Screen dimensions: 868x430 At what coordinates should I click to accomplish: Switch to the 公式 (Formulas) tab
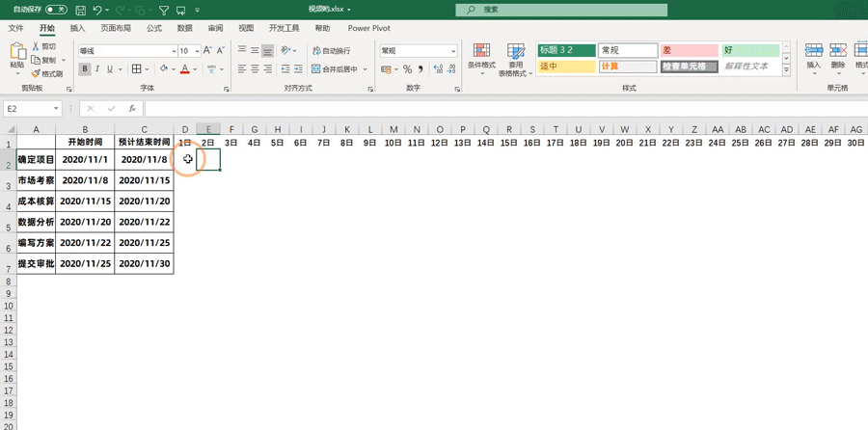point(154,28)
